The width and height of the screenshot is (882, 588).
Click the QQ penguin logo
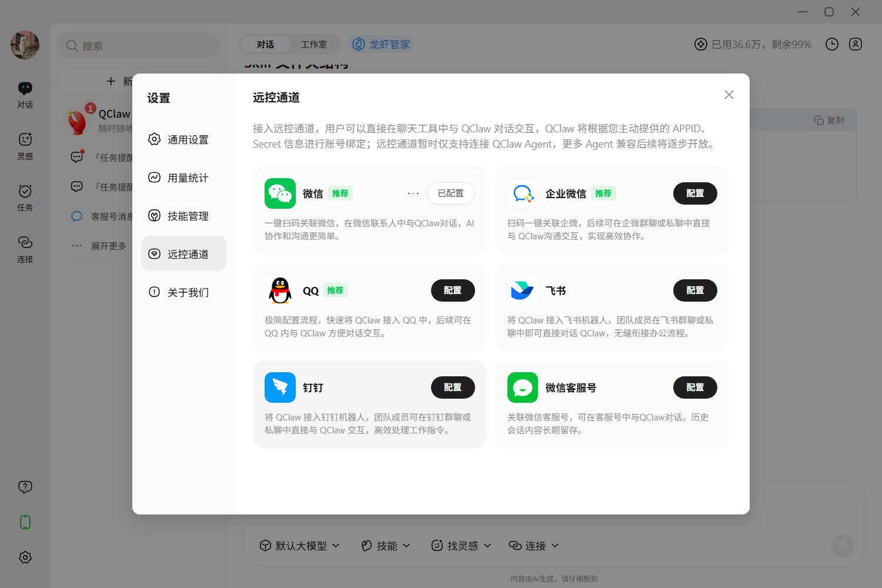tap(280, 290)
